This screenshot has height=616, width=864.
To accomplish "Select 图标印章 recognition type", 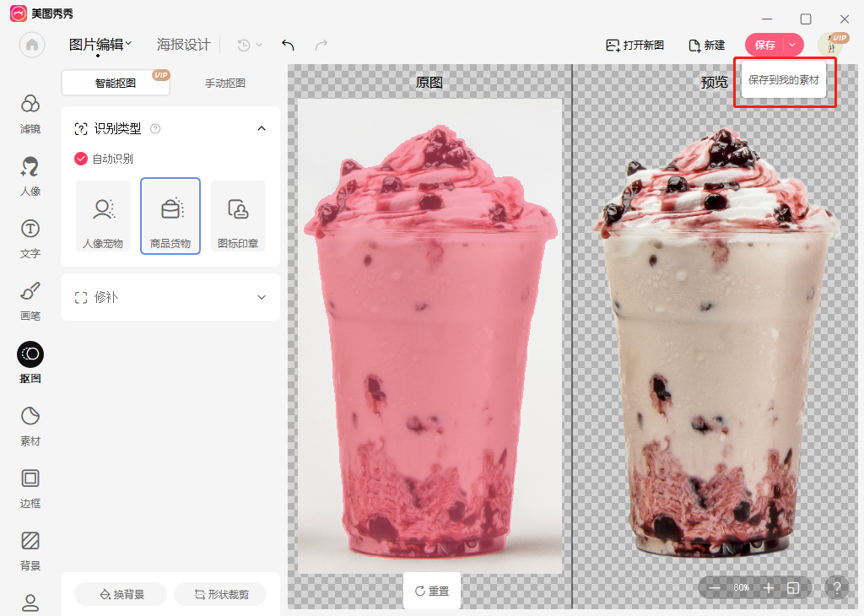I will [x=238, y=217].
